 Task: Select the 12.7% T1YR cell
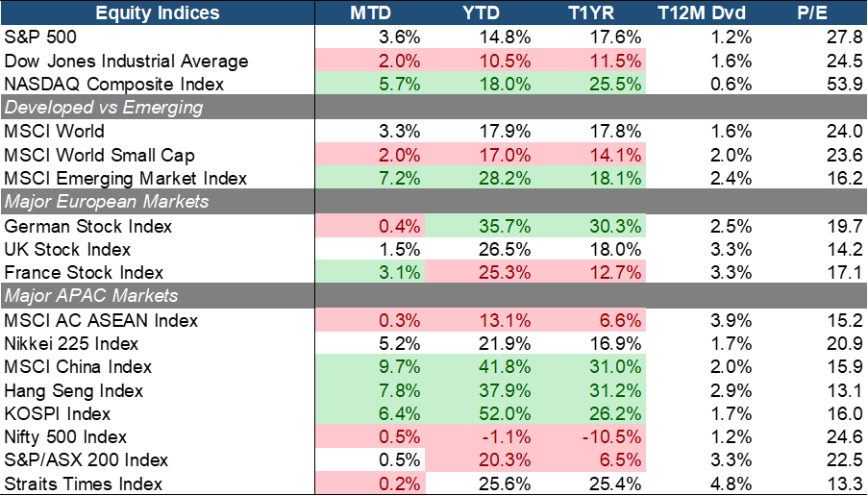[x=590, y=272]
